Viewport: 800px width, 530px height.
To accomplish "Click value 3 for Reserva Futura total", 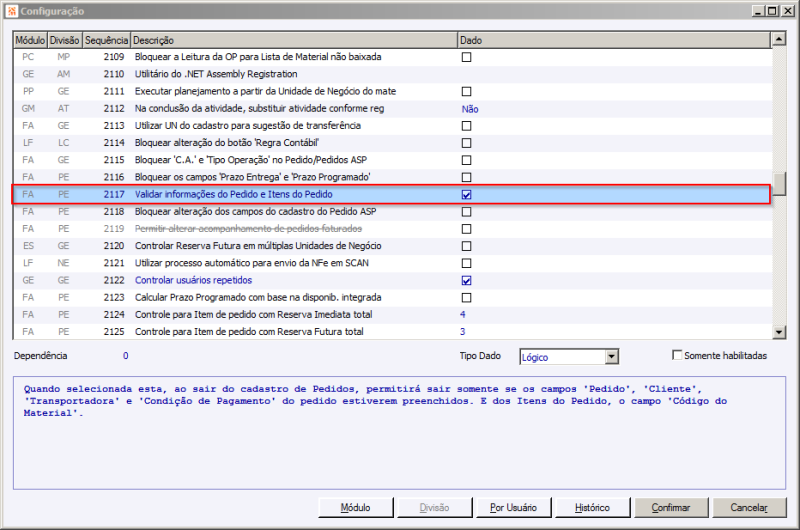I will [462, 332].
